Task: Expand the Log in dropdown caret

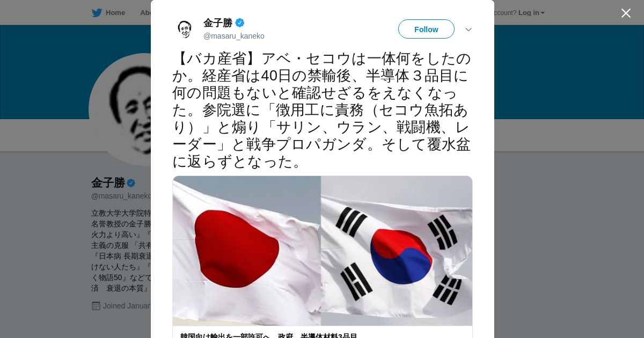Action: [x=543, y=13]
